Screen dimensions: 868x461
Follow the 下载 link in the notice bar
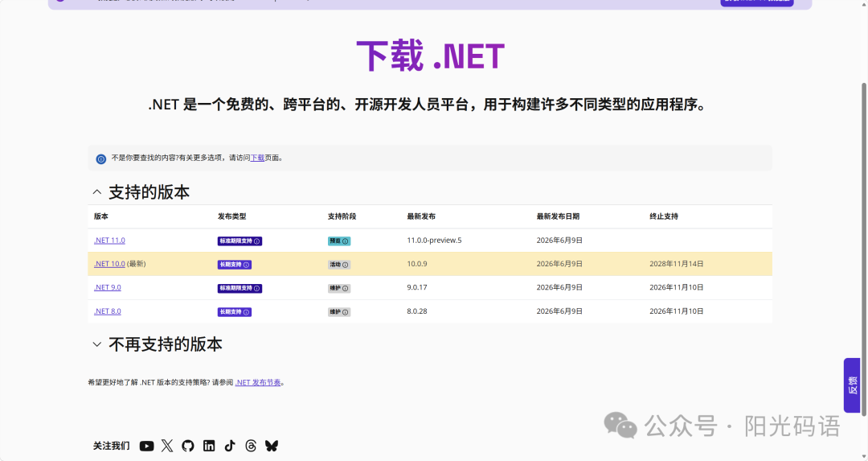(257, 158)
